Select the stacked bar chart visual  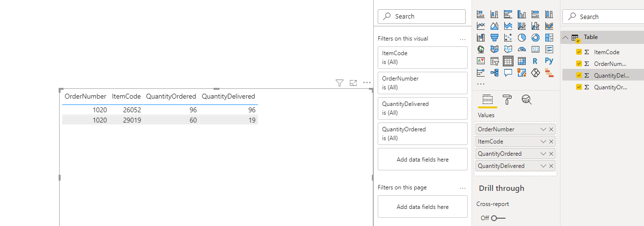481,14
